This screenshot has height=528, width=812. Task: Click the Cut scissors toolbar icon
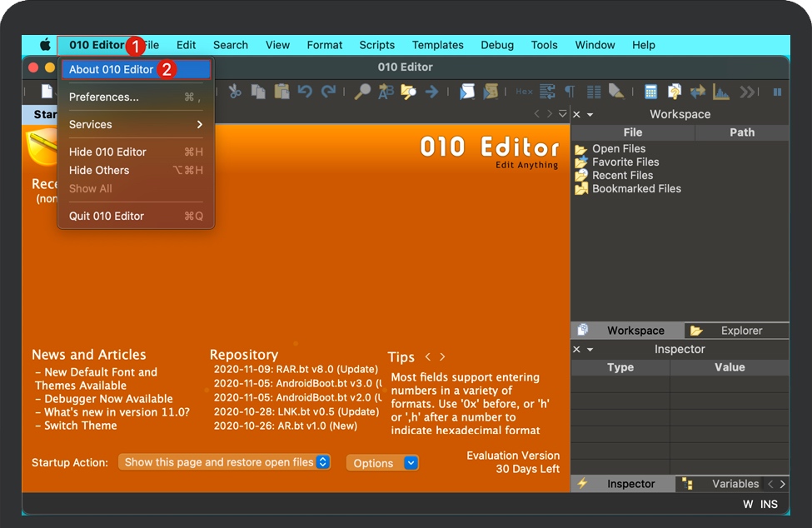(235, 92)
